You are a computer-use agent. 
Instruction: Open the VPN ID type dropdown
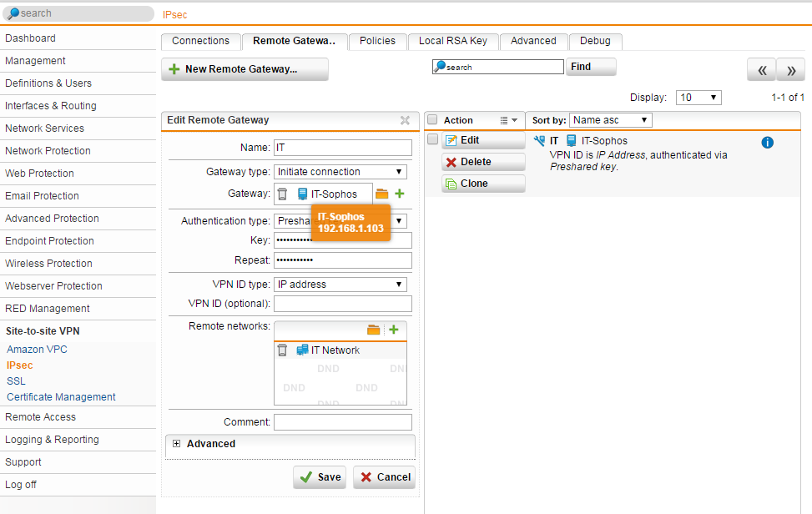point(340,285)
